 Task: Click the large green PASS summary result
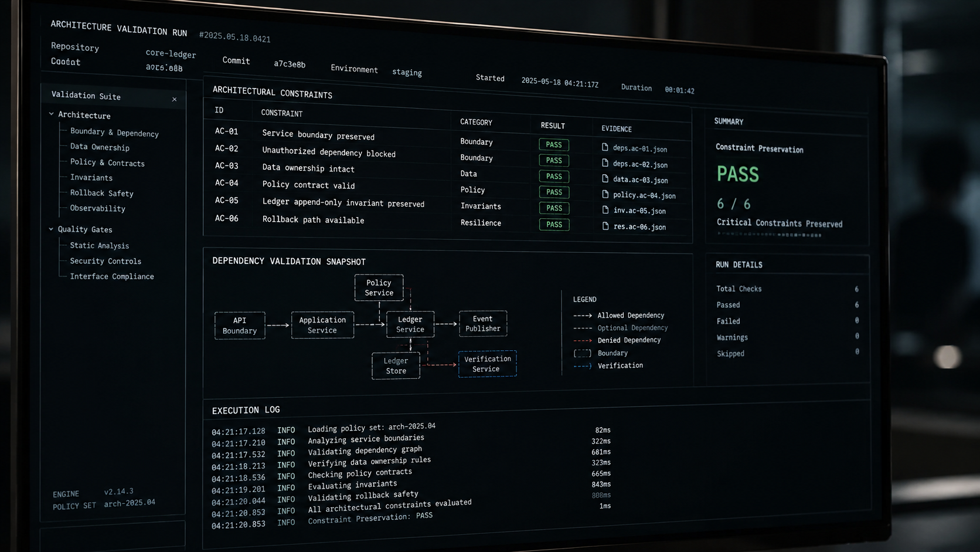click(738, 174)
